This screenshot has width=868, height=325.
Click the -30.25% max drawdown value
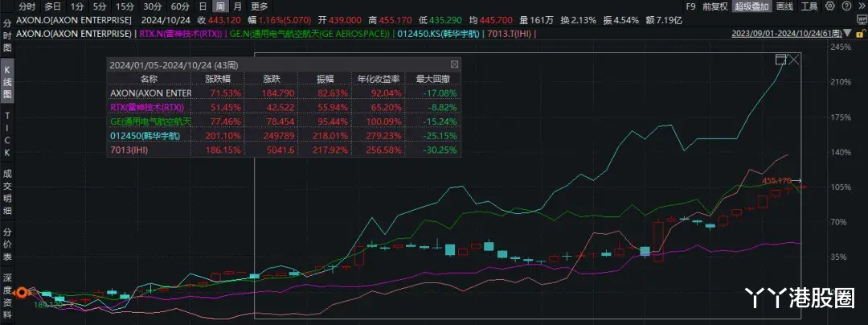441,150
